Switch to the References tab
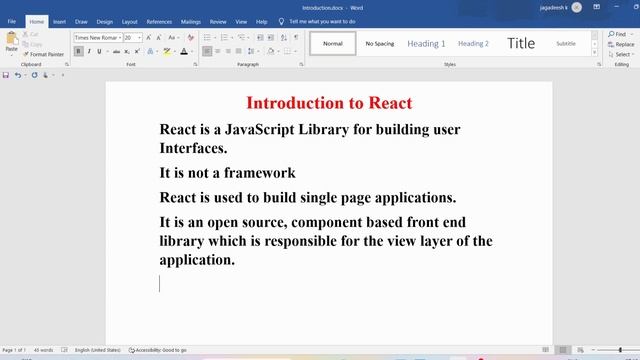 pos(159,22)
